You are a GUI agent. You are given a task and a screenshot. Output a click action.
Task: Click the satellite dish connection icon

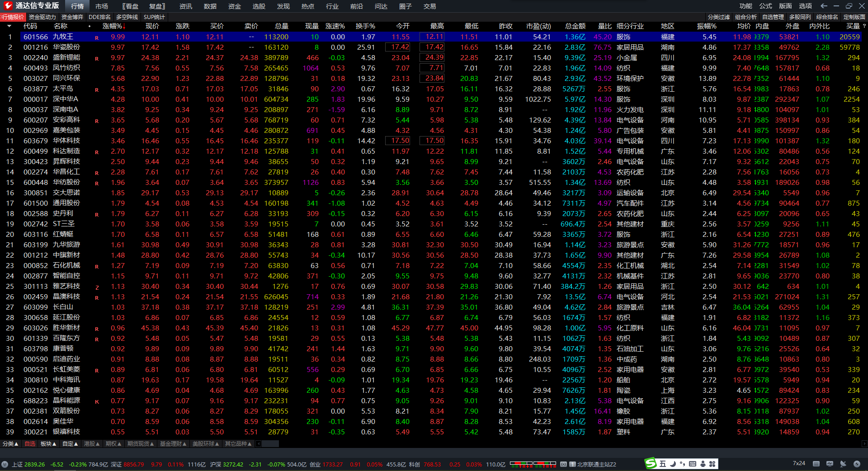pyautogui.click(x=843, y=464)
